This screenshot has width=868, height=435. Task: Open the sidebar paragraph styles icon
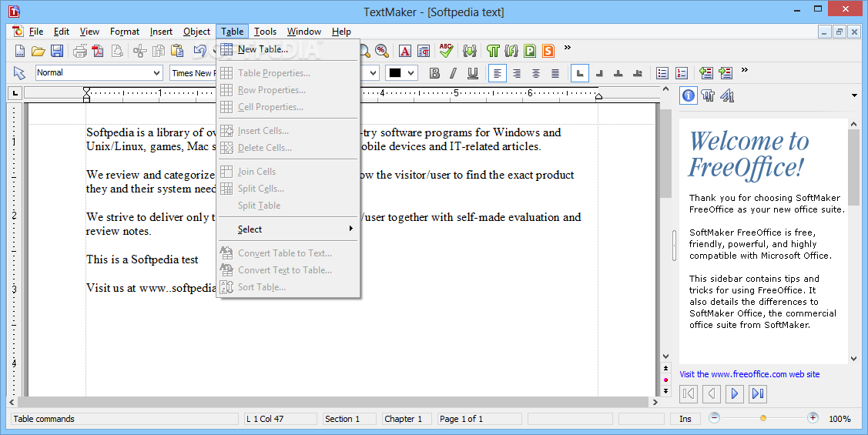(x=708, y=95)
